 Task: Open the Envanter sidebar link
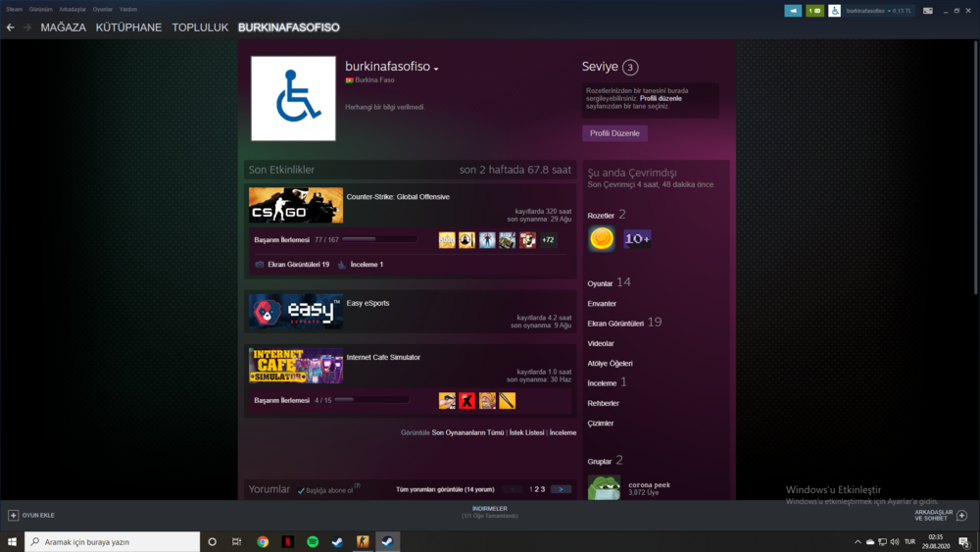tap(602, 304)
